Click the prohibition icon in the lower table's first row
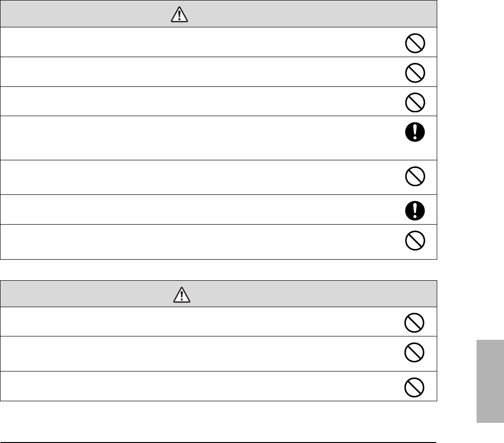 414,323
